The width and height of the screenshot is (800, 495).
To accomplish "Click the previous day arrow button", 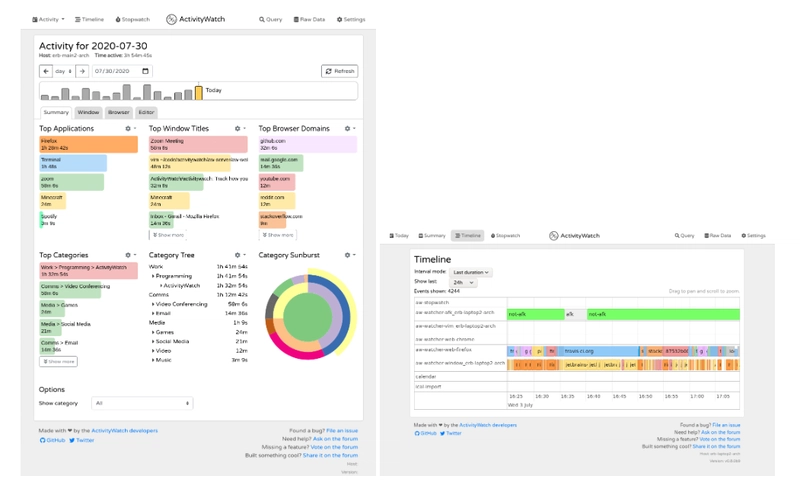I will pos(46,71).
